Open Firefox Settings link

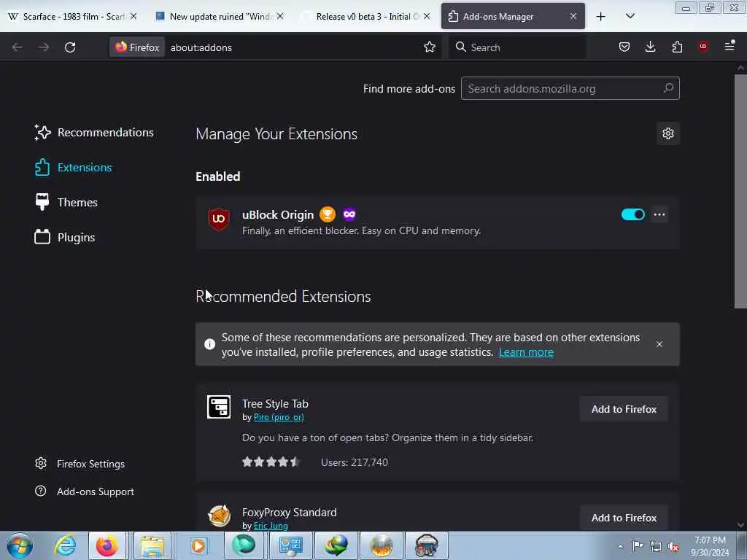(x=80, y=464)
